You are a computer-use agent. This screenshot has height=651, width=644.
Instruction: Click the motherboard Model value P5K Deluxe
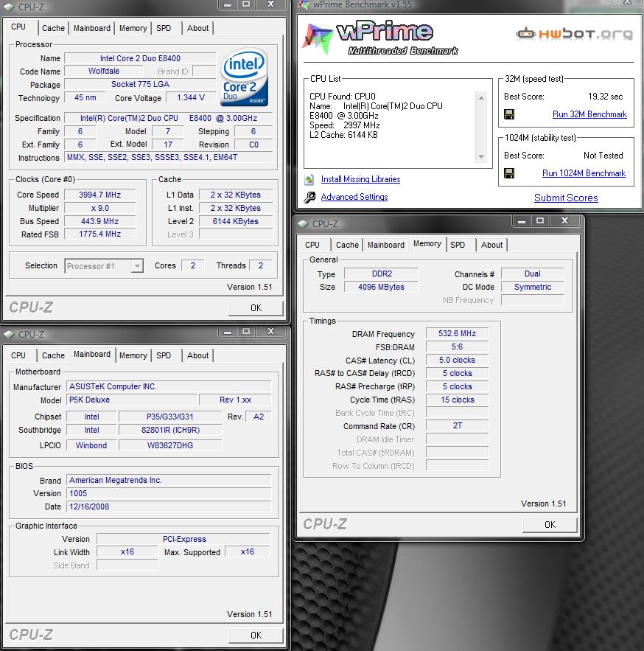tap(132, 400)
